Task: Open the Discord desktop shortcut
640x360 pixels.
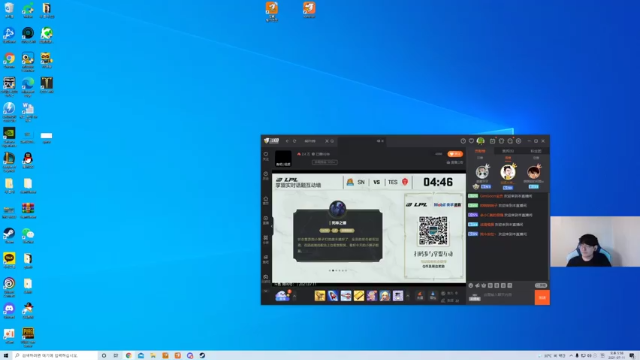Action: [9, 311]
